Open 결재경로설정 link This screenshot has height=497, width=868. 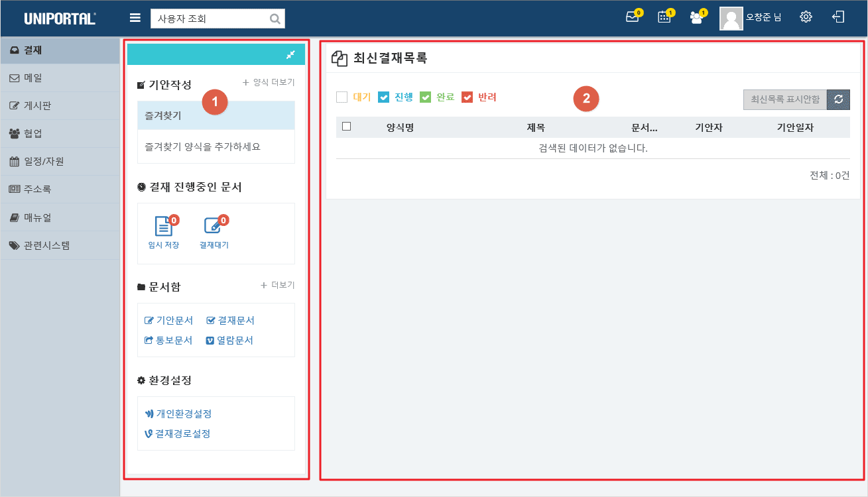tap(178, 434)
